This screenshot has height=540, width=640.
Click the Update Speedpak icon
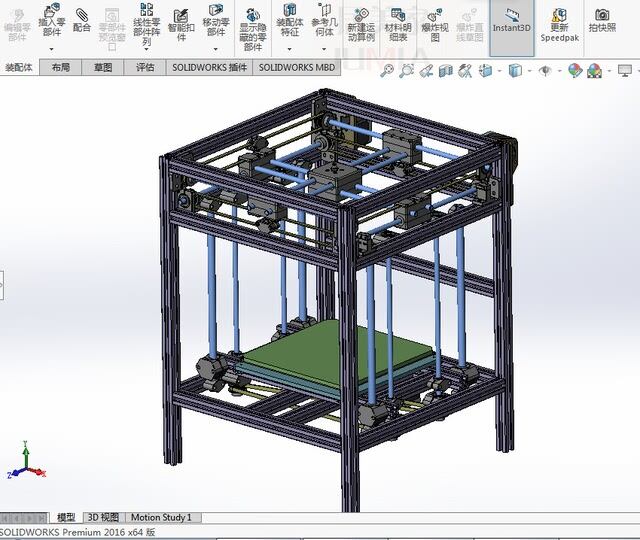(559, 24)
